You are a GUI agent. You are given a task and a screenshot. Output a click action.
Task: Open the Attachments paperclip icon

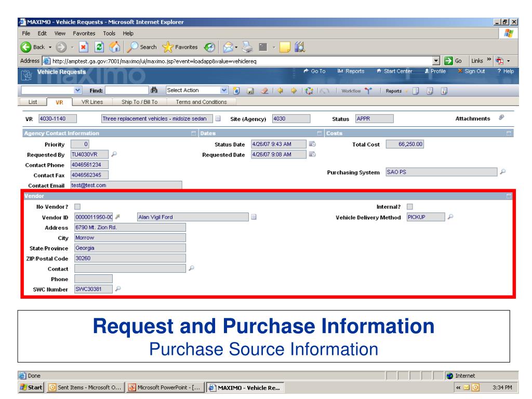[501, 117]
